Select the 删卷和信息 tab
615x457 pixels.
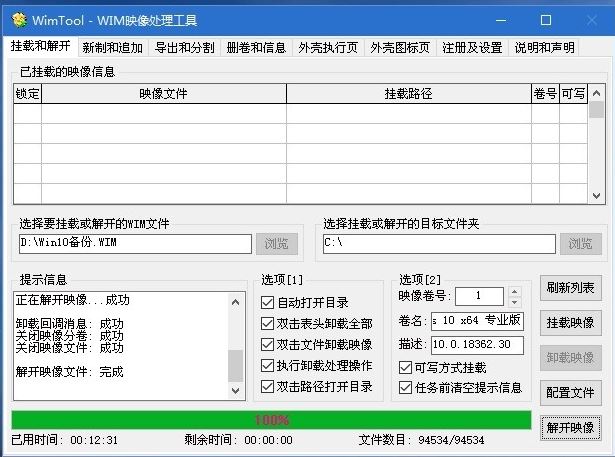pyautogui.click(x=256, y=47)
